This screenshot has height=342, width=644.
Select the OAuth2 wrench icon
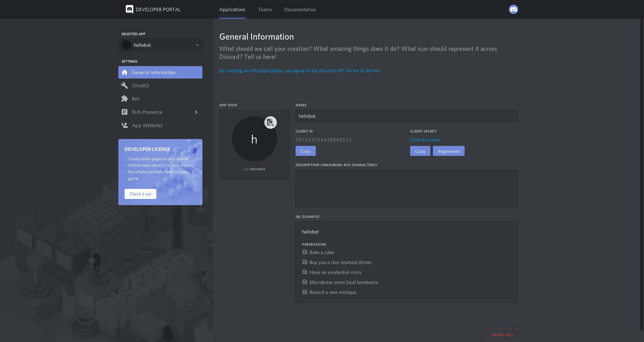[125, 85]
